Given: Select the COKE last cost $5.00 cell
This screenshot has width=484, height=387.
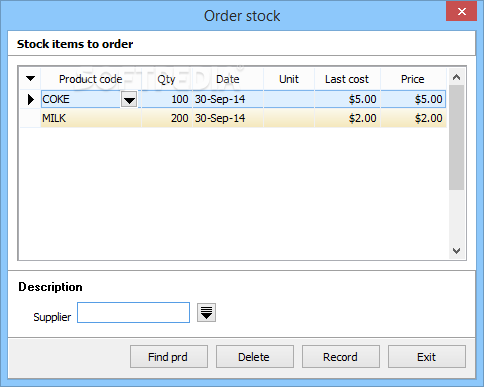Looking at the screenshot, I should (x=347, y=99).
